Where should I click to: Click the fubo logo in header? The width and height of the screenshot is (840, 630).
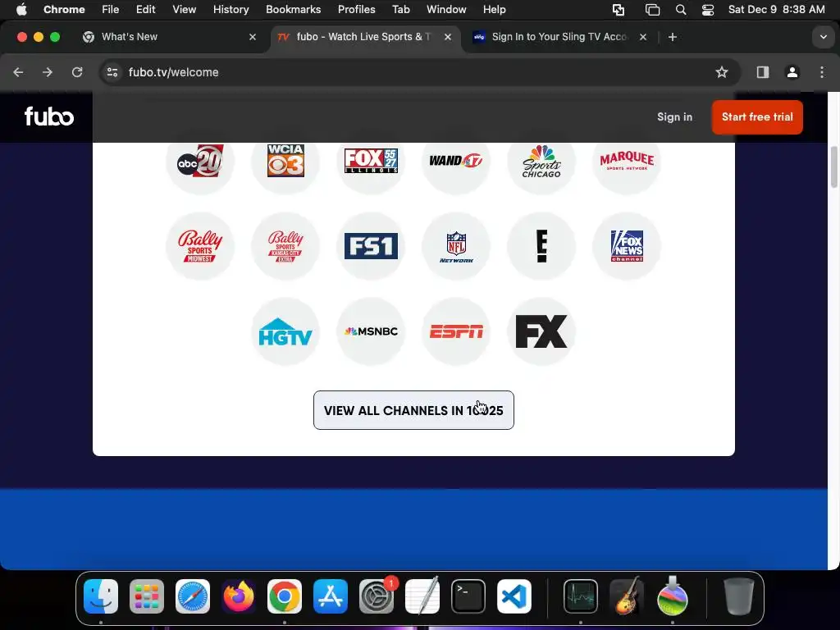pos(48,116)
